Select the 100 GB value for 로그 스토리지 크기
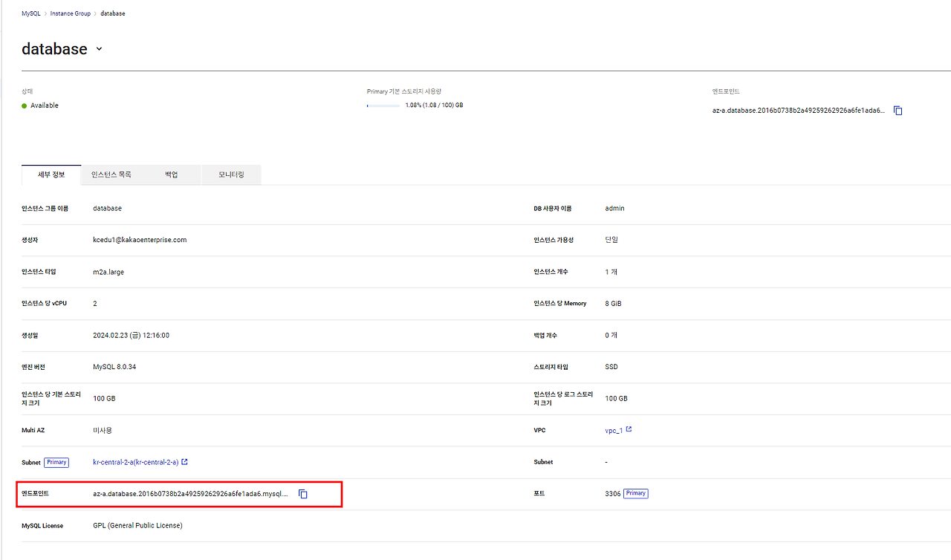951x560 pixels. click(617, 399)
